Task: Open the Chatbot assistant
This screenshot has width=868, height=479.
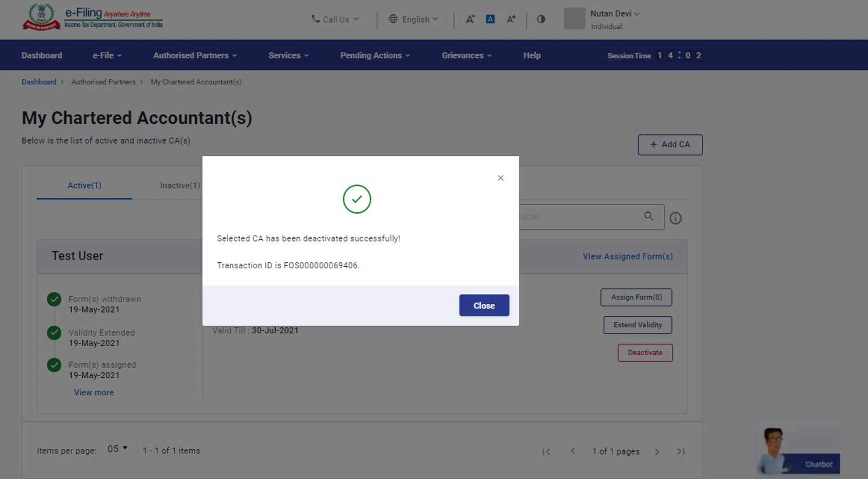Action: pos(799,452)
